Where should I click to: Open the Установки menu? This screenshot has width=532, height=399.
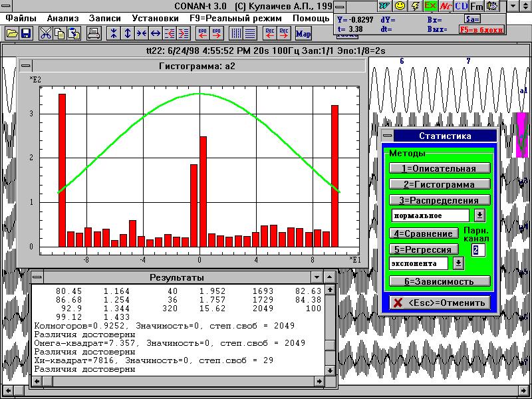pos(155,18)
